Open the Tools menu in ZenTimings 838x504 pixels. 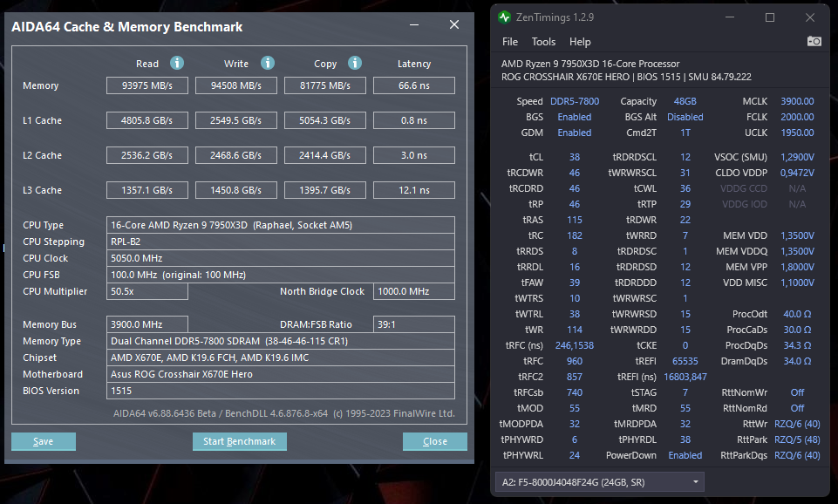pos(543,42)
